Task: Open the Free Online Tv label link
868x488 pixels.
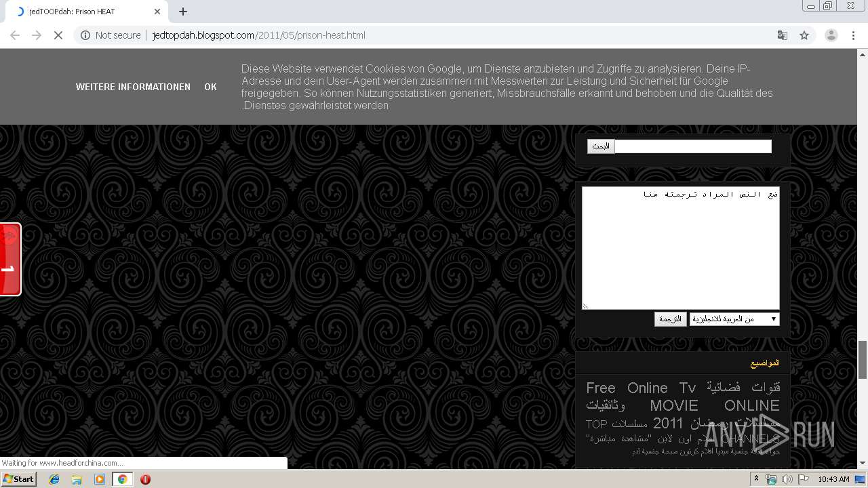Action: click(x=641, y=388)
